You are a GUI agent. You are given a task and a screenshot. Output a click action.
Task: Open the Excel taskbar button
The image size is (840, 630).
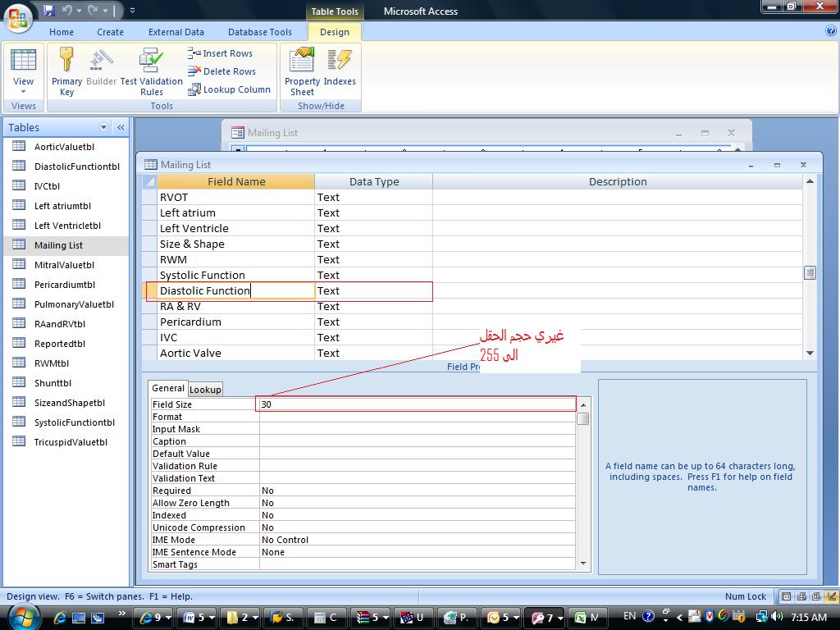tap(587, 618)
